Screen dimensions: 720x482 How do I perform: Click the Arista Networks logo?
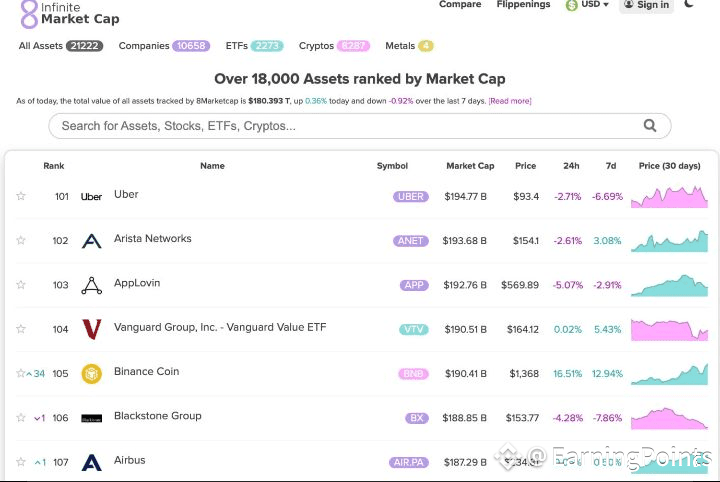[x=91, y=241]
